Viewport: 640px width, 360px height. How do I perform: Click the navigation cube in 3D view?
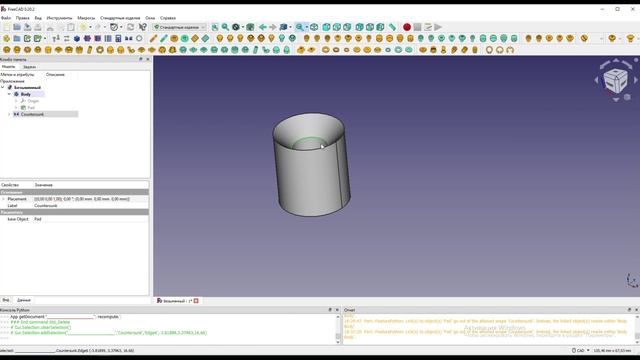click(x=616, y=80)
